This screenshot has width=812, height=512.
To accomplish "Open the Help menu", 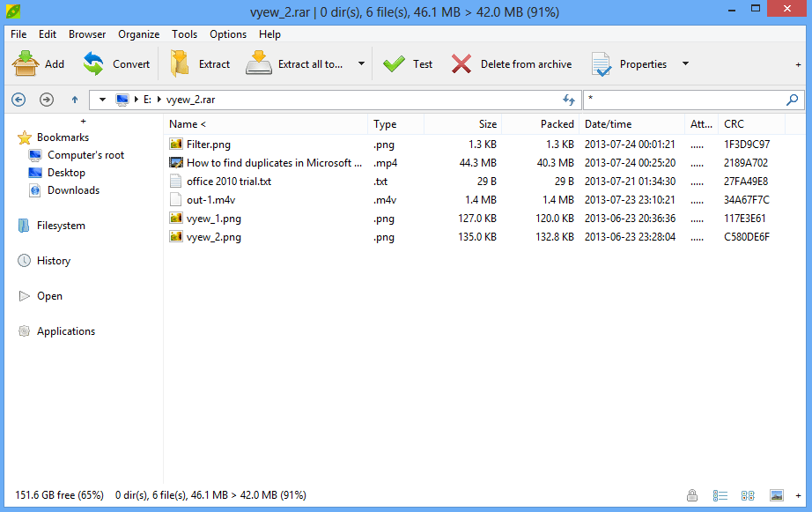I will point(269,34).
